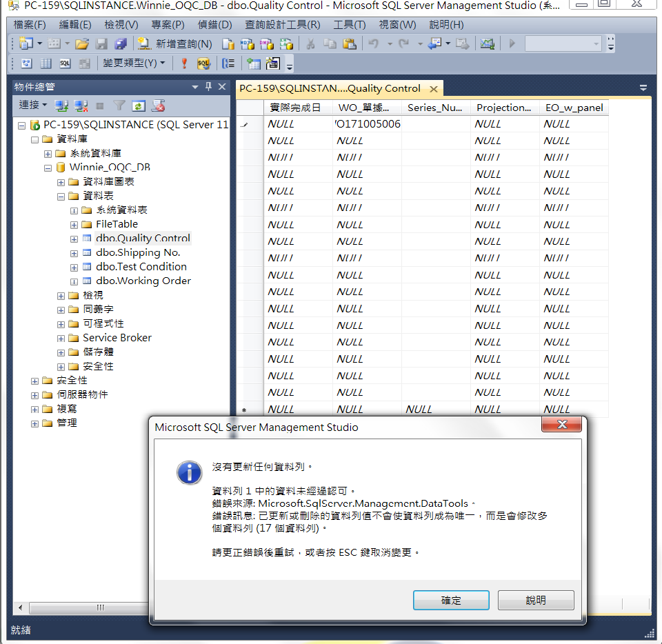Close the Quality Control document tab
The height and width of the screenshot is (644, 662).
coord(434,89)
